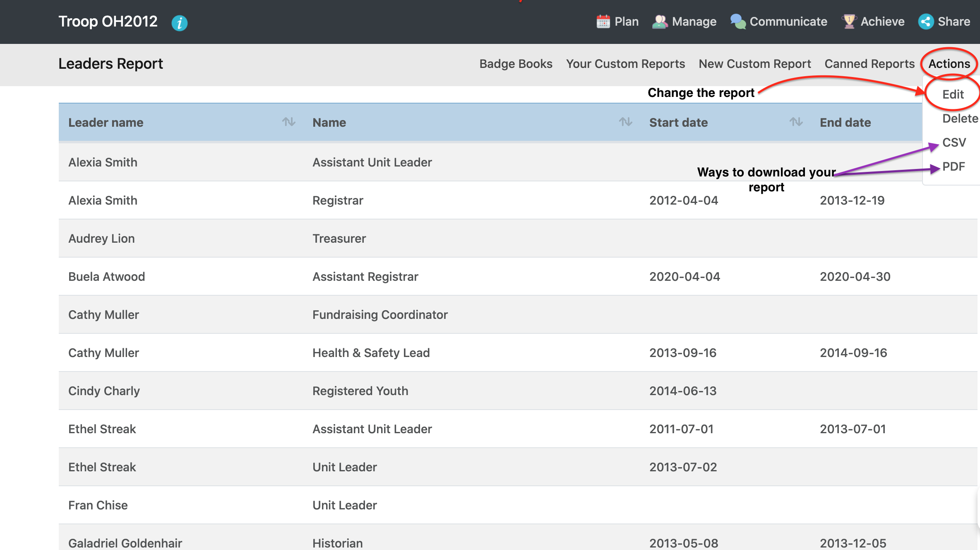
Task: Sort the Name column with its arrows
Action: click(625, 122)
